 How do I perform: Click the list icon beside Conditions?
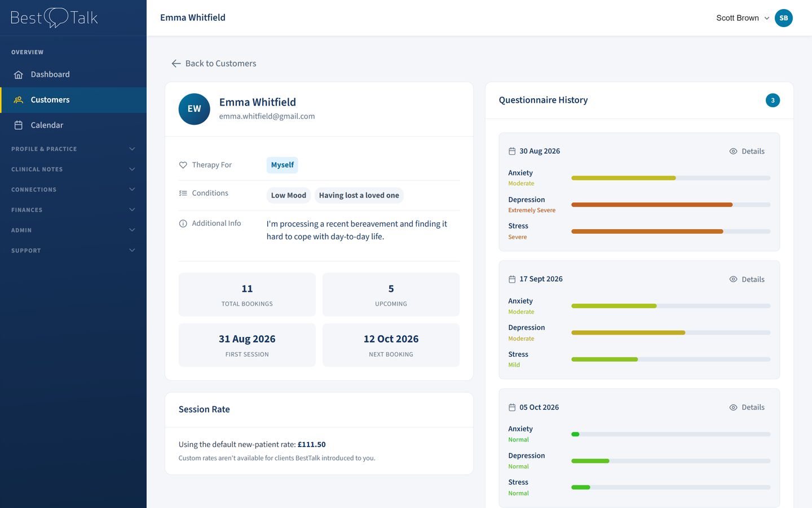(x=183, y=193)
